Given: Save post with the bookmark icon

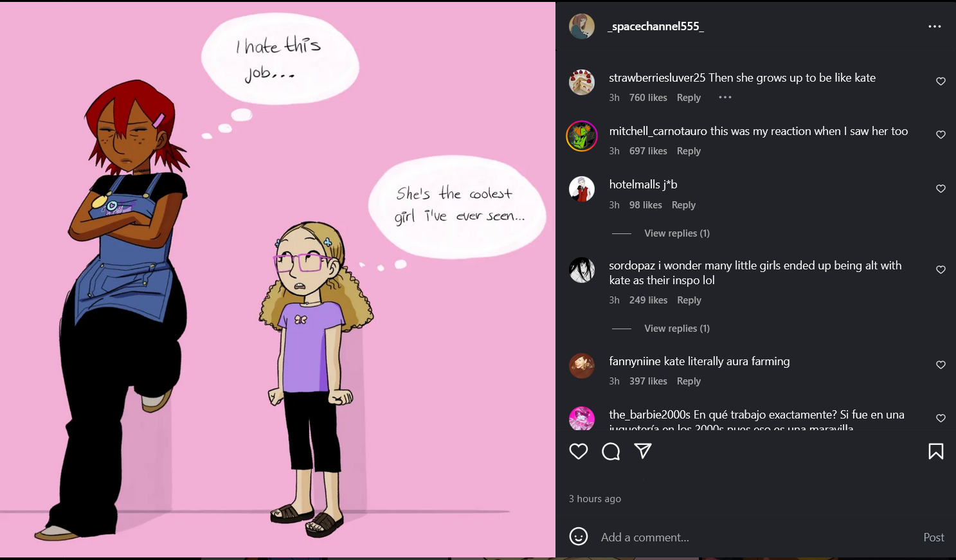Looking at the screenshot, I should [936, 451].
